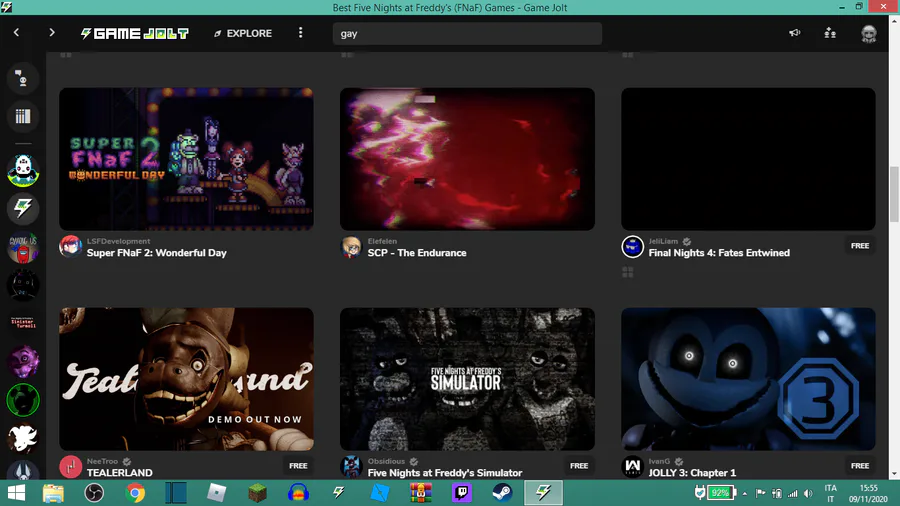Open the JOLLY 3: Chapter 1 title
The width and height of the screenshot is (900, 506).
692,473
